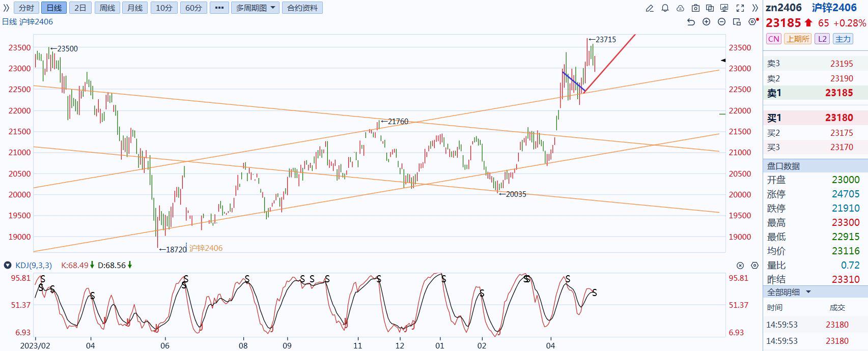
Task: Select the 月线 monthly tab
Action: pyautogui.click(x=135, y=8)
